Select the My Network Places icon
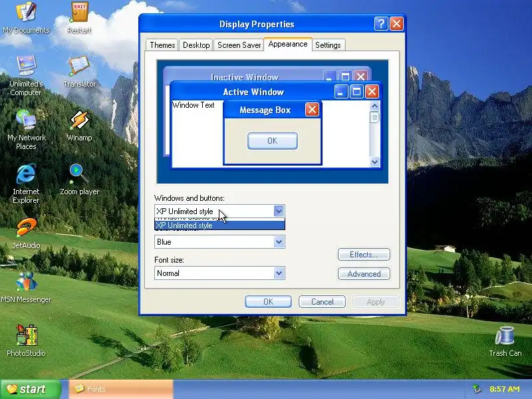This screenshot has width=532, height=399. point(26,130)
